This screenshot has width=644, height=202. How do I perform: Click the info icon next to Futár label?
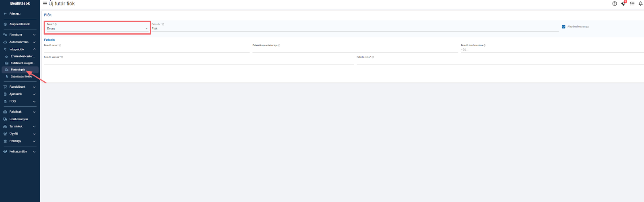coord(56,25)
